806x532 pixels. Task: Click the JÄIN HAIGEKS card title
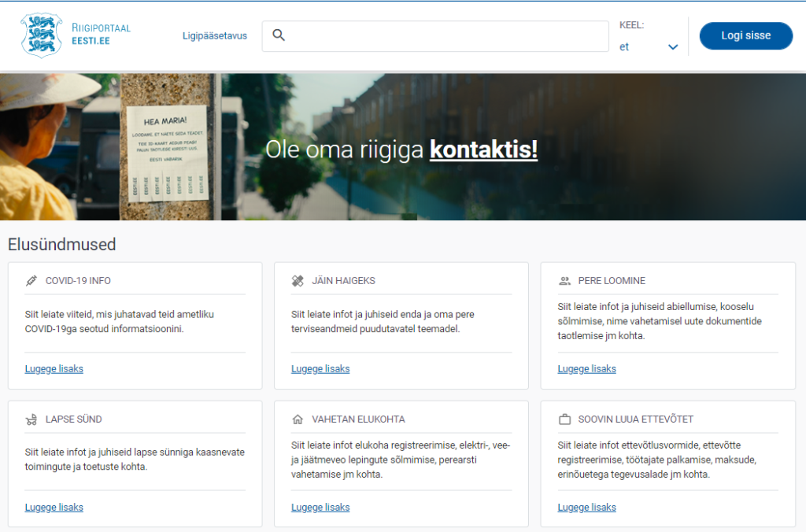click(343, 281)
